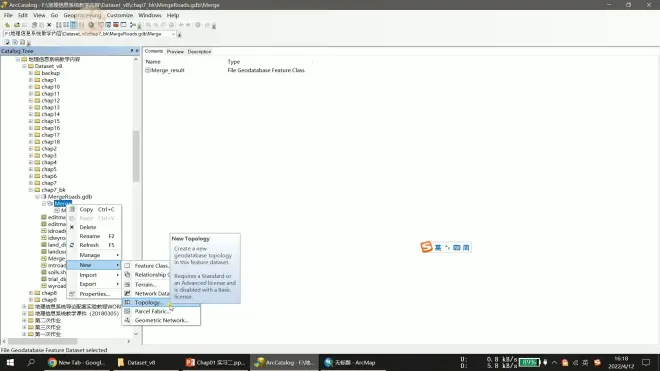The height and width of the screenshot is (371, 660).
Task: Select Topology in the New submenu
Action: pos(161,302)
